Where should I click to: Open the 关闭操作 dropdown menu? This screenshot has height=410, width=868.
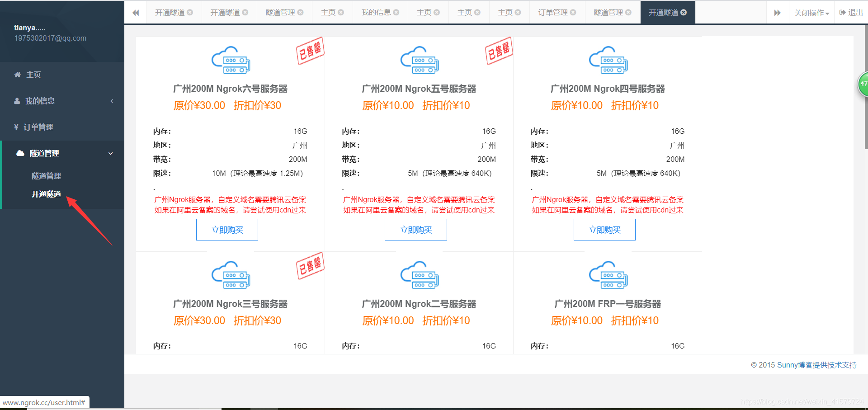pyautogui.click(x=811, y=13)
